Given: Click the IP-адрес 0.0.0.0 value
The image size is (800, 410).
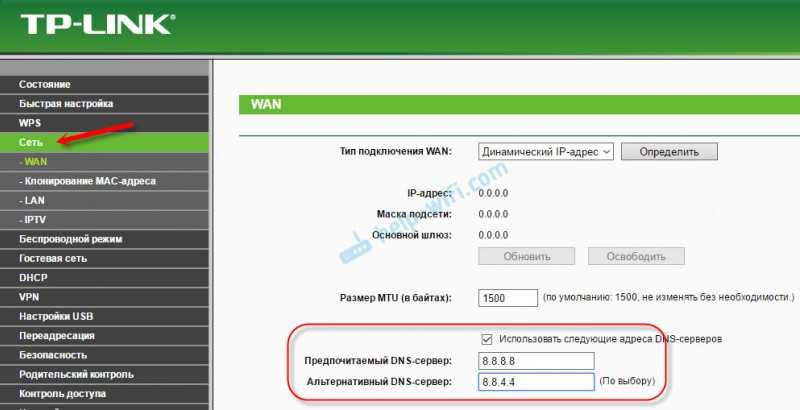Looking at the screenshot, I should tap(493, 193).
